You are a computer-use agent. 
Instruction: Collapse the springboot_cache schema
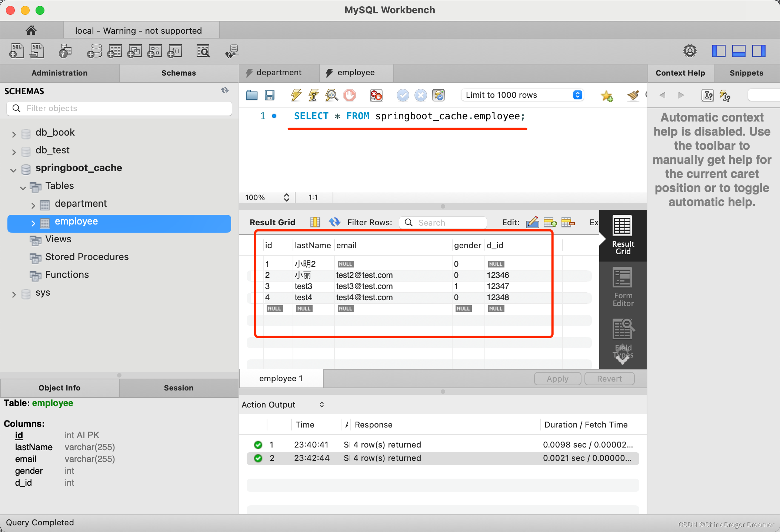coord(14,170)
